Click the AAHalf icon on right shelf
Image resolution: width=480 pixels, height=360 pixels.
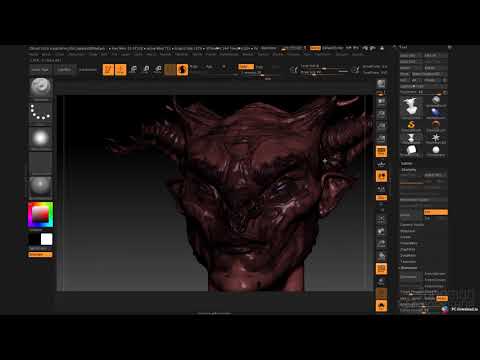coord(381,138)
